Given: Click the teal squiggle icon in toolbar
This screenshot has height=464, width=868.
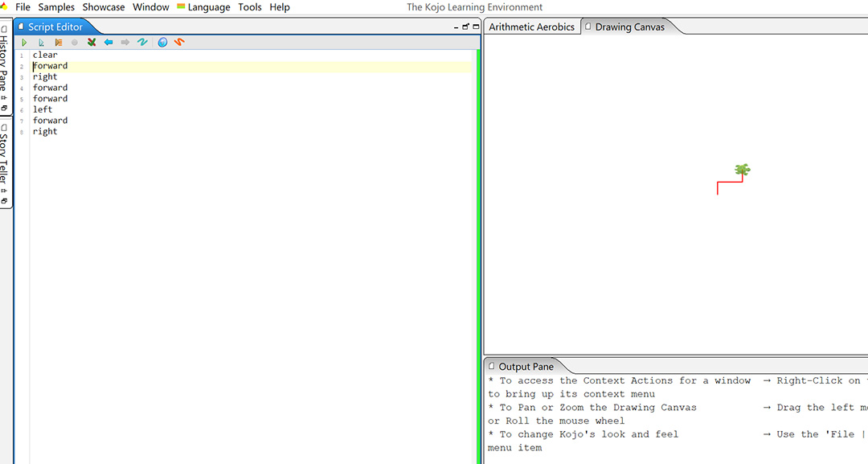Looking at the screenshot, I should click(x=142, y=43).
